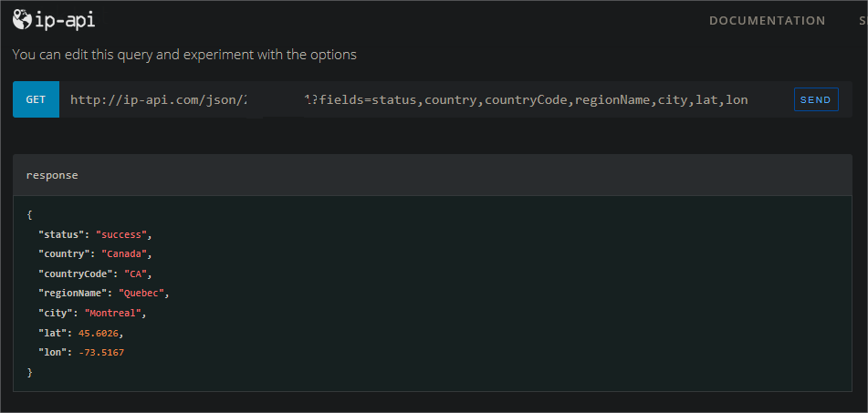Click the ip-api site name text
868x413 pixels.
pyautogui.click(x=64, y=20)
